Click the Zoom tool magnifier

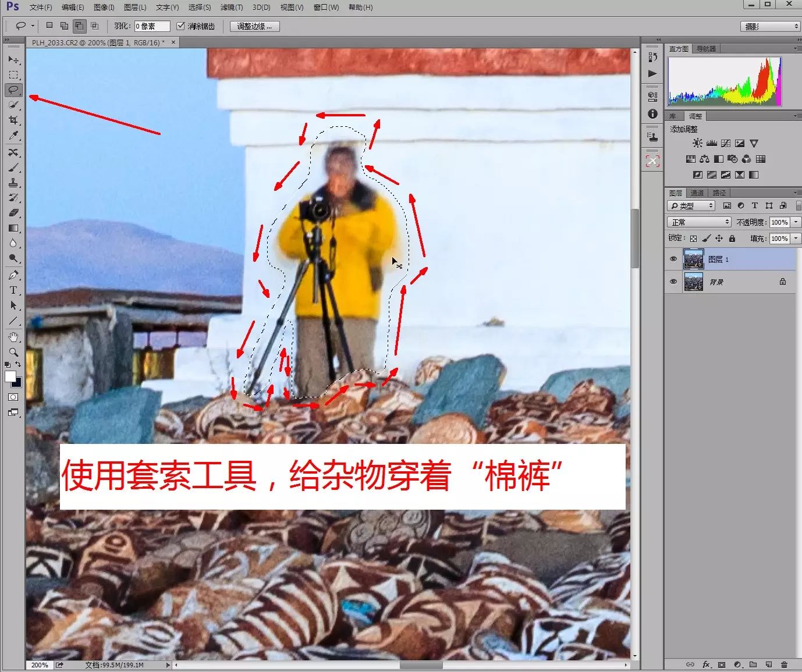[x=13, y=352]
